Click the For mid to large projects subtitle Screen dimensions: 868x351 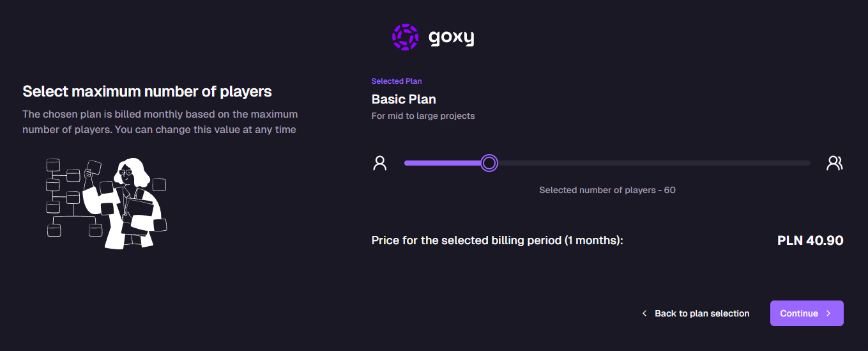click(x=423, y=116)
